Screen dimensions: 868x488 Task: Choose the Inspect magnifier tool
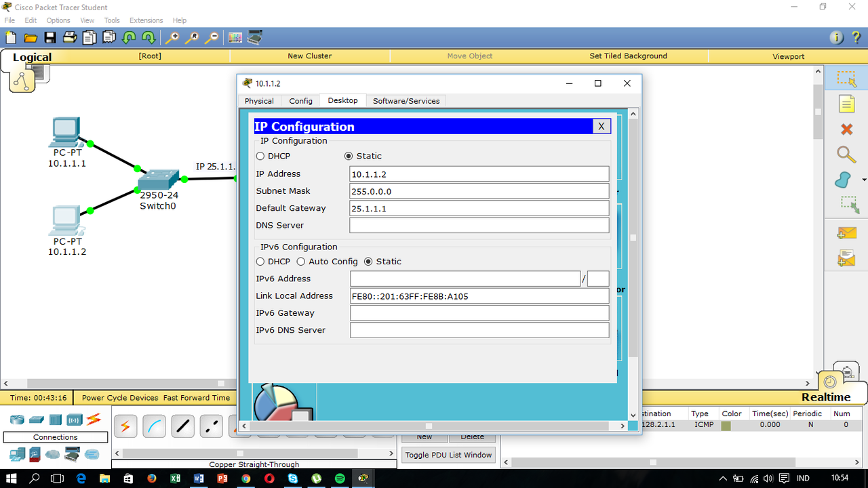(x=846, y=155)
